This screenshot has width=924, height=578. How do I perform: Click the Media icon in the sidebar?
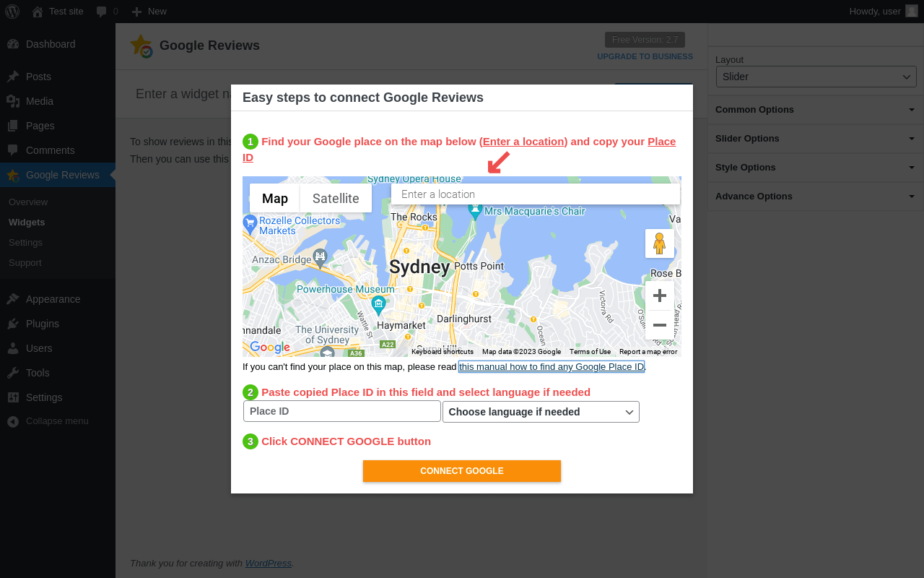pos(13,101)
